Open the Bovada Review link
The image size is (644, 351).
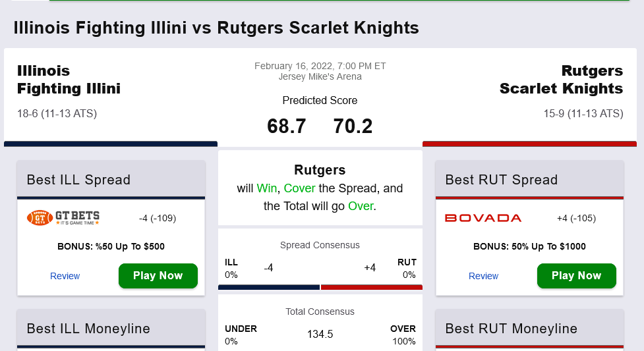(483, 276)
